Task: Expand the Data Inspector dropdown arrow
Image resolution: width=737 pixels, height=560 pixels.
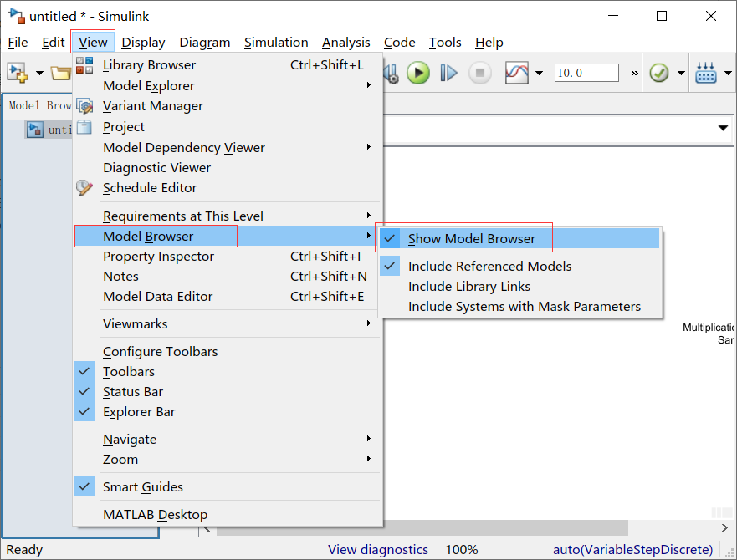Action: click(x=539, y=73)
